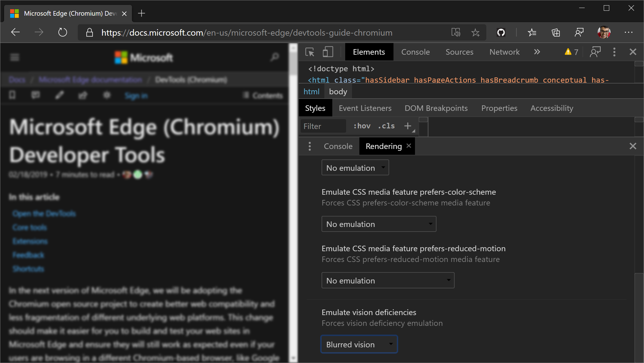Viewport: 644px width, 363px height.
Task: Click the Settings gear-like menu icon
Action: coord(614,52)
